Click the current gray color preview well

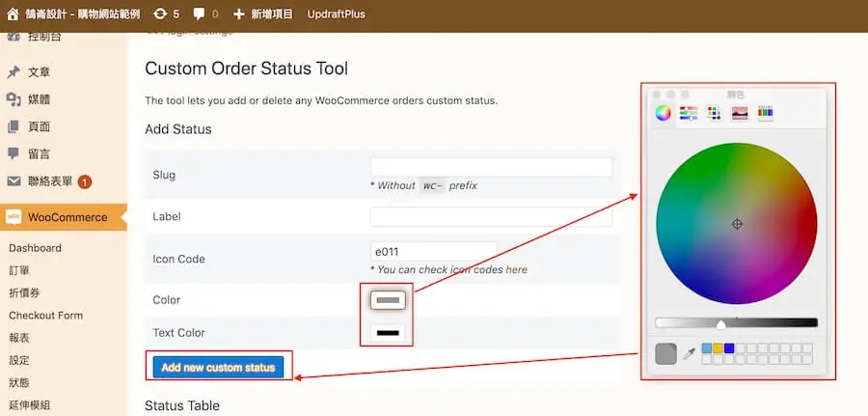[x=665, y=354]
